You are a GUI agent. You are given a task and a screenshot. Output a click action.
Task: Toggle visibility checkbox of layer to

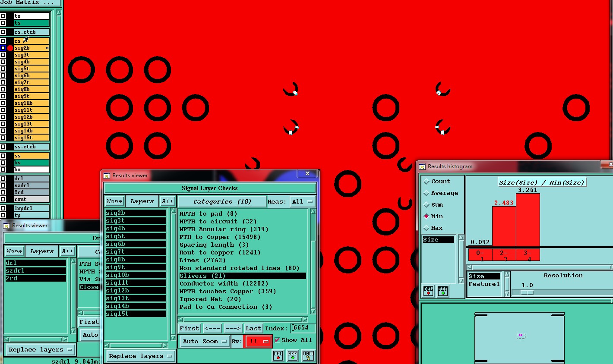(3, 16)
